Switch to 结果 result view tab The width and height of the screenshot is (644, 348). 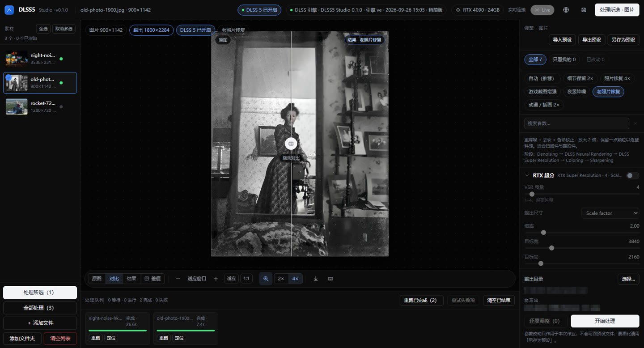coord(131,279)
